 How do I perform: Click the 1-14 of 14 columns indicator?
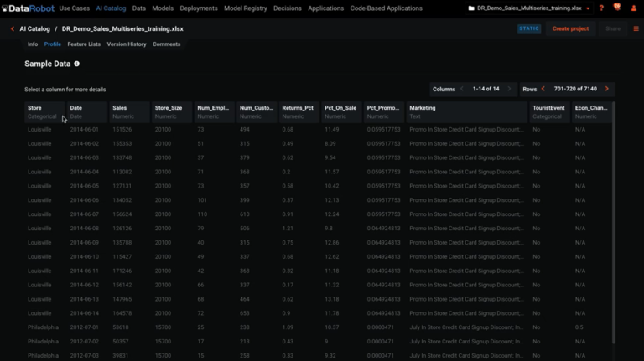(x=486, y=89)
